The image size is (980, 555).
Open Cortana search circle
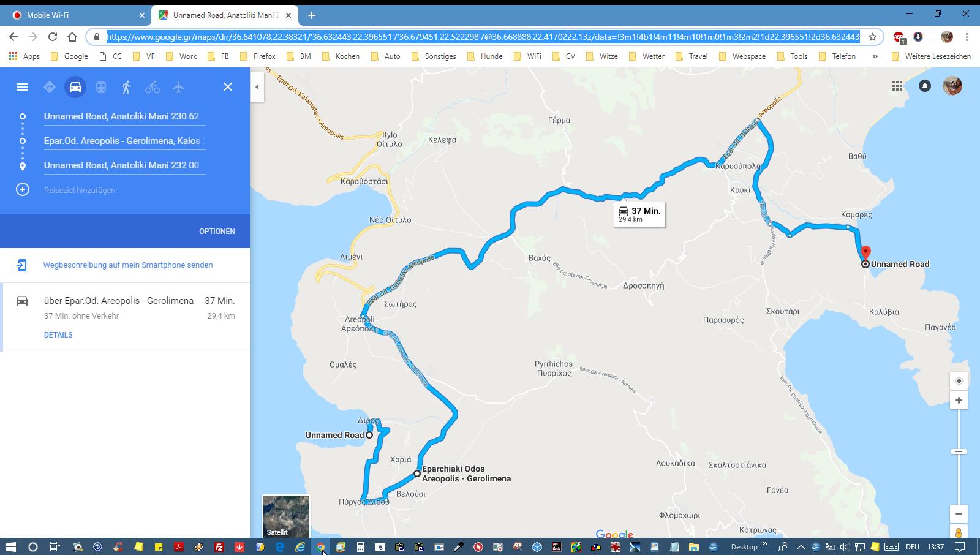[33, 547]
